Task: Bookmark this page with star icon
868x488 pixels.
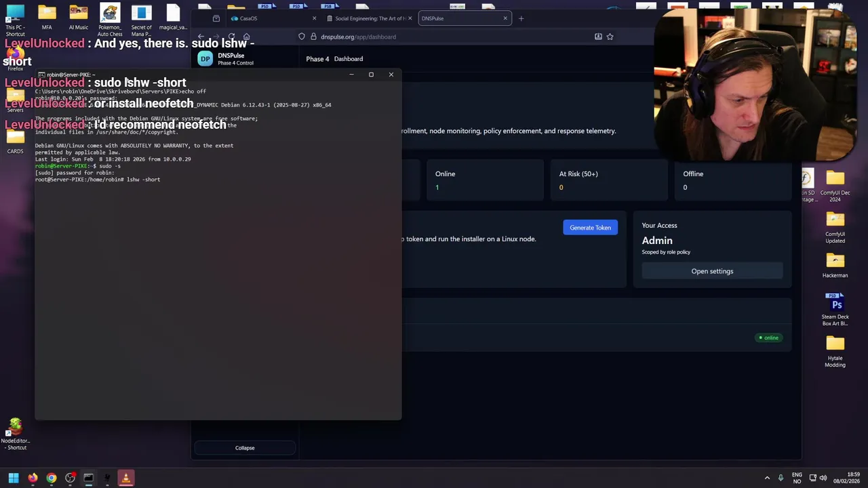Action: 610,37
